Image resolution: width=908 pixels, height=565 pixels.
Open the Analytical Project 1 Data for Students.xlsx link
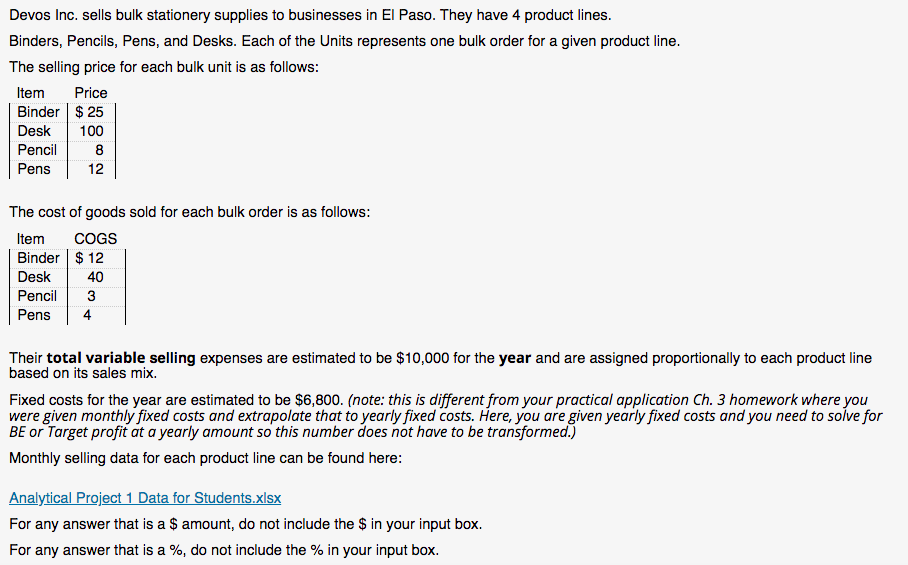[x=145, y=498]
